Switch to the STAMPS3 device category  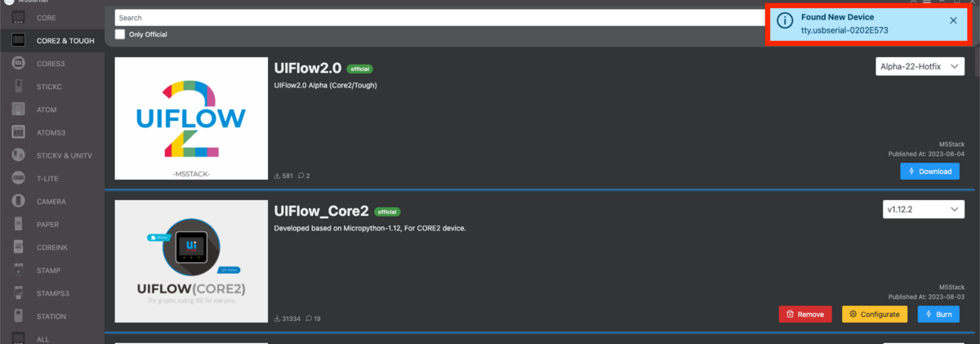point(52,293)
